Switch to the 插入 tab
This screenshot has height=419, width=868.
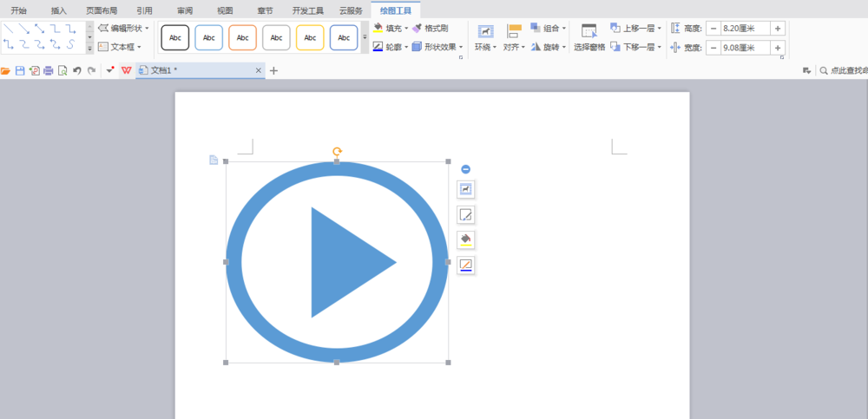coord(58,10)
